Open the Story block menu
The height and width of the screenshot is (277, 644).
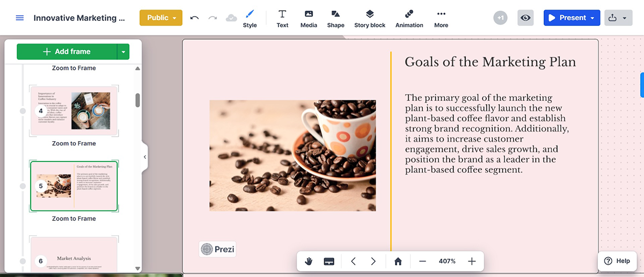coord(370,18)
